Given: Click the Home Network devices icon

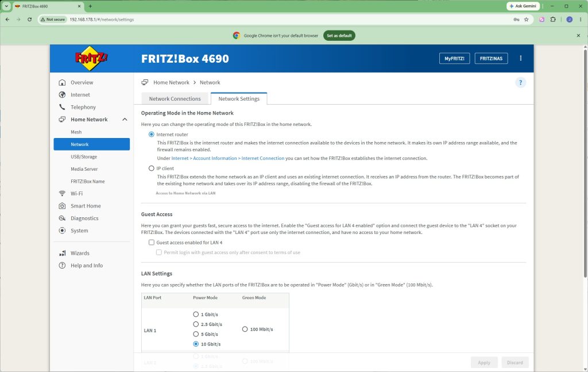Looking at the screenshot, I should (62, 120).
